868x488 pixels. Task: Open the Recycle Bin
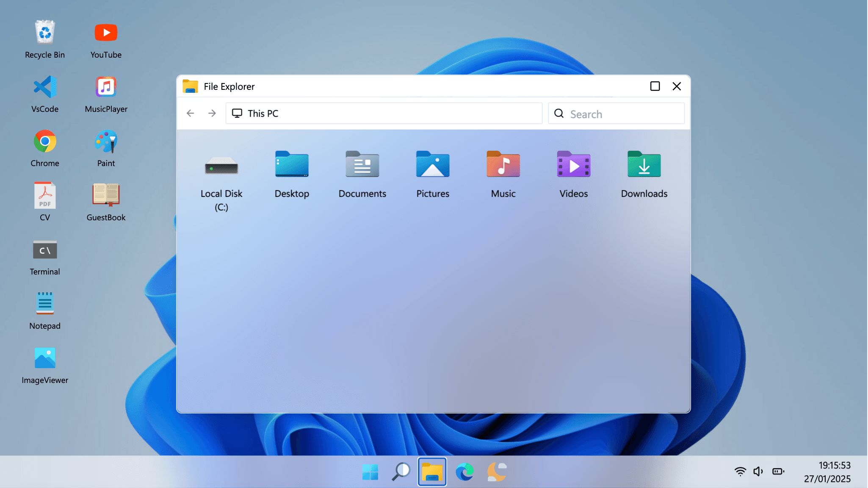tap(44, 33)
